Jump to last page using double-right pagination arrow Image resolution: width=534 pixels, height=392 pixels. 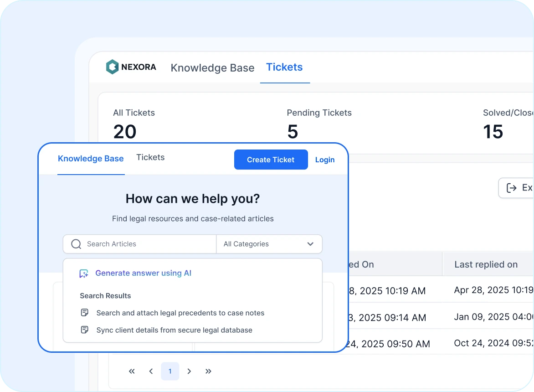208,371
